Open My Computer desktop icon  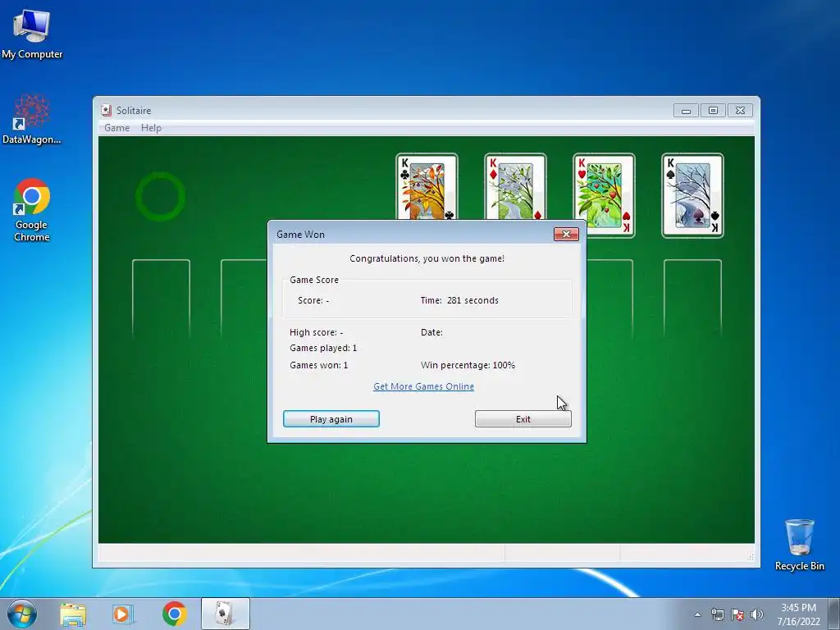[32, 34]
